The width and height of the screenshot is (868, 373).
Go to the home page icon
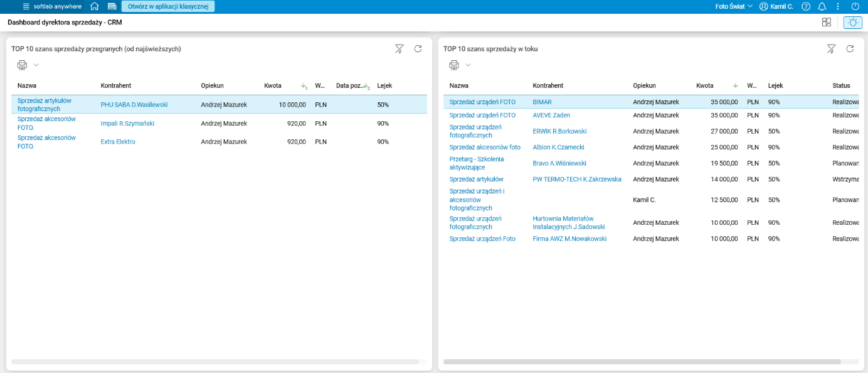[x=95, y=6]
